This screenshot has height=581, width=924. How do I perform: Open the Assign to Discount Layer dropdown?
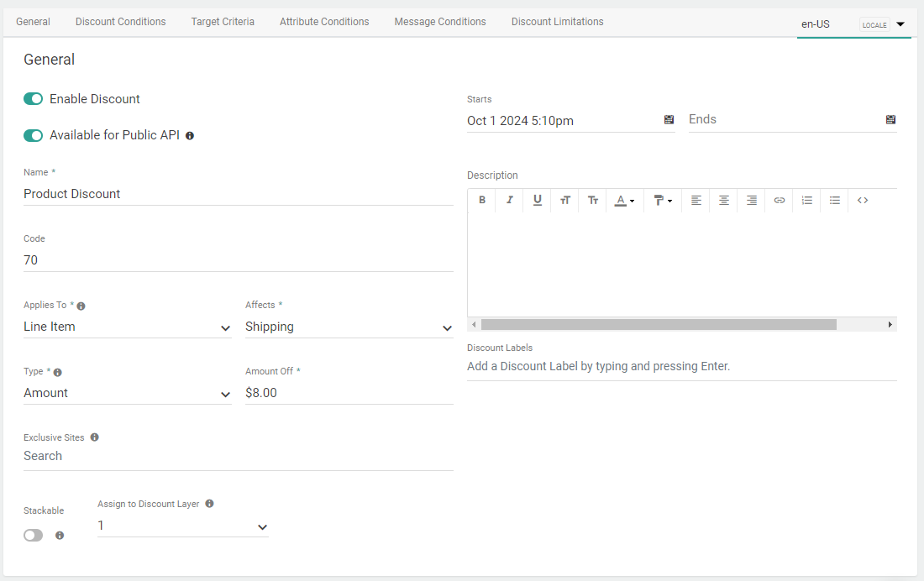click(x=263, y=526)
